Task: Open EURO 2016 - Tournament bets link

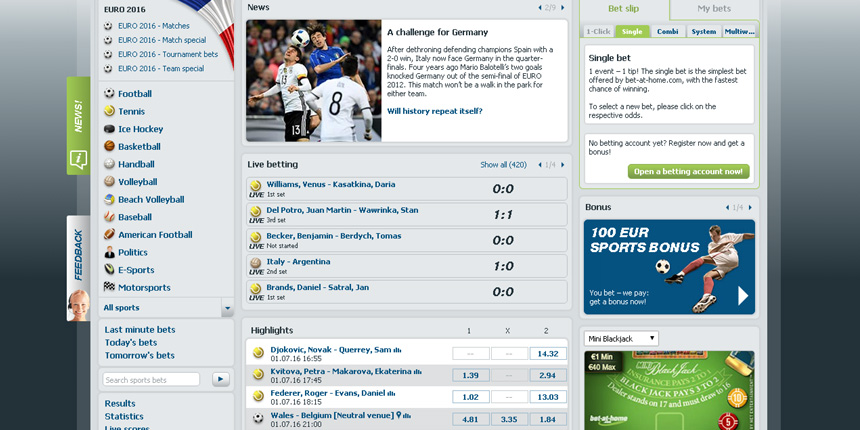Action: (x=168, y=54)
